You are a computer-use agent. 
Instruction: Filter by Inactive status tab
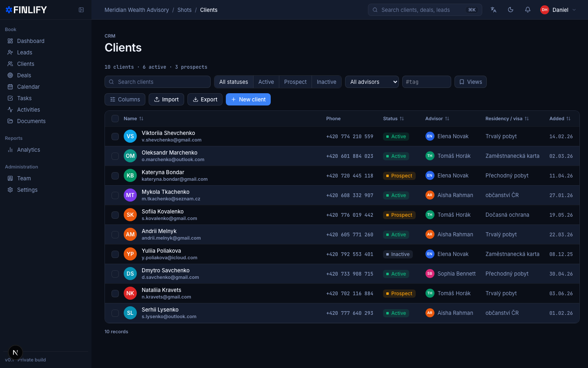(327, 82)
